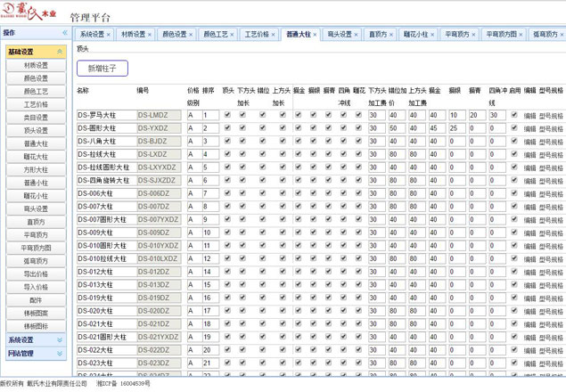Toggle 描青 checkbox for DS-020大柱
Image resolution: width=566 pixels, height=392 pixels.
pyautogui.click(x=328, y=310)
